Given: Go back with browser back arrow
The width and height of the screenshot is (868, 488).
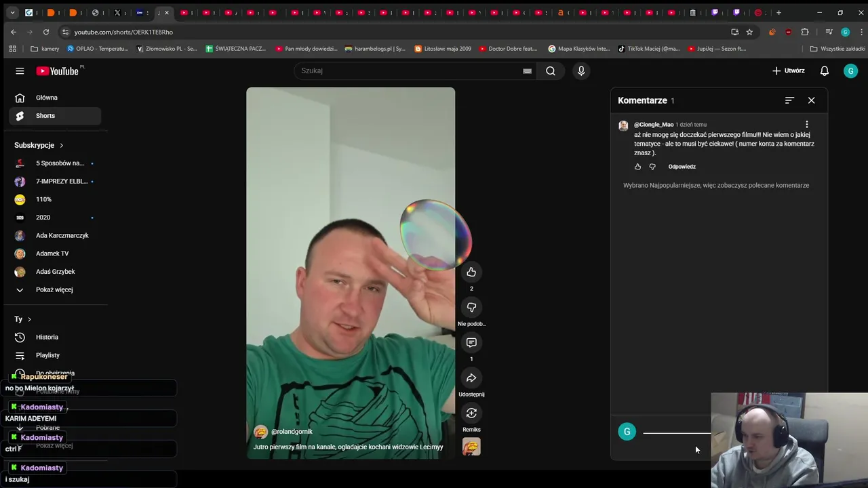Looking at the screenshot, I should (14, 32).
